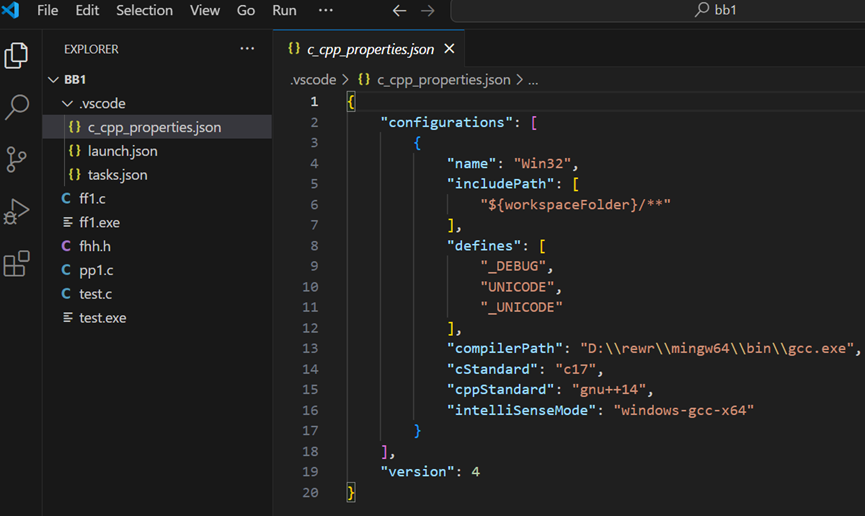Click the "_UNICODE" value on line 11

point(521,307)
